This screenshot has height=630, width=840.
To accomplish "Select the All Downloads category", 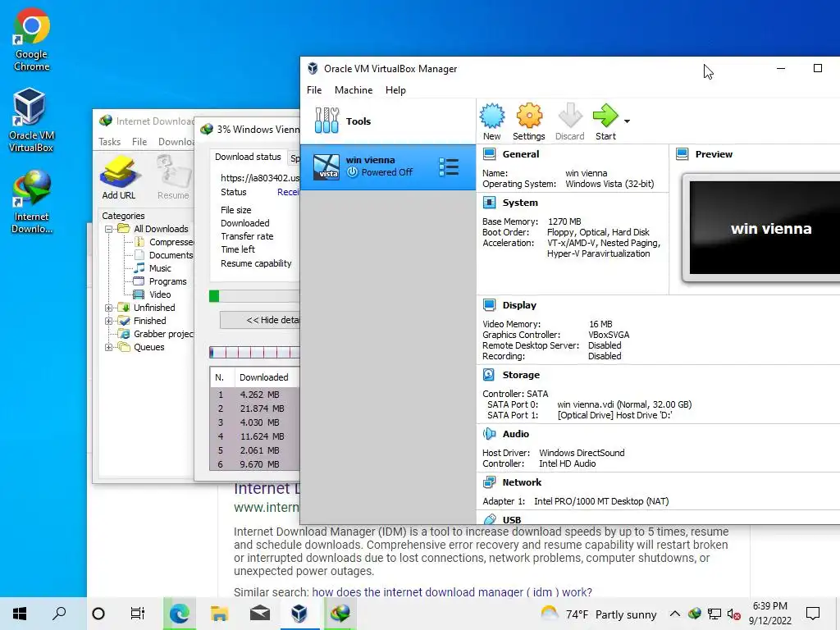I will [x=161, y=229].
